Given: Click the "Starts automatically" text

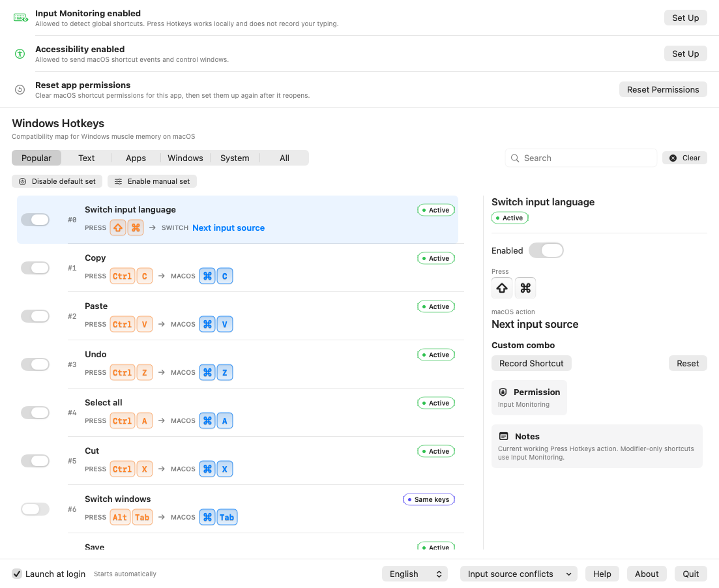Looking at the screenshot, I should pyautogui.click(x=125, y=574).
